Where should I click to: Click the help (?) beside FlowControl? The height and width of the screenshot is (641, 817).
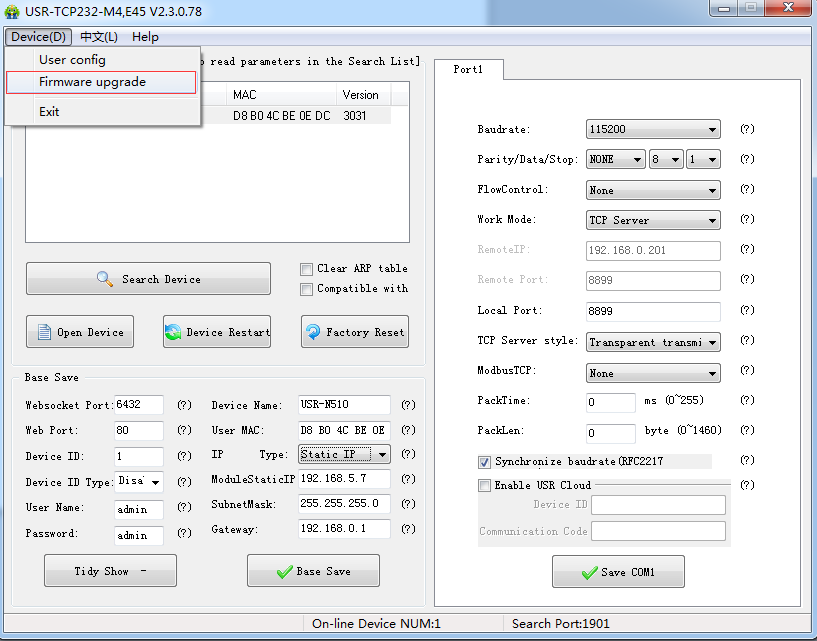tap(747, 189)
